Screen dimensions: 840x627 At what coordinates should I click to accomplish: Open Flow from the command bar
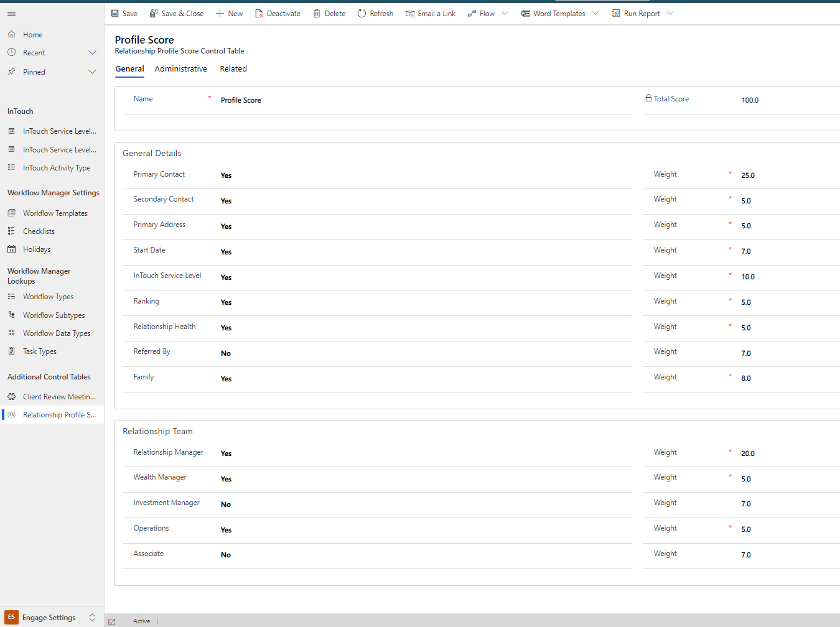point(483,13)
